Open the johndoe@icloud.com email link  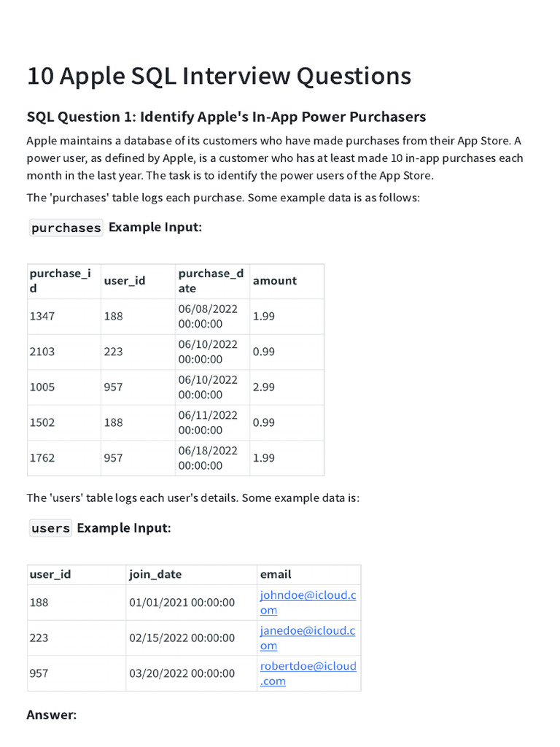(308, 595)
